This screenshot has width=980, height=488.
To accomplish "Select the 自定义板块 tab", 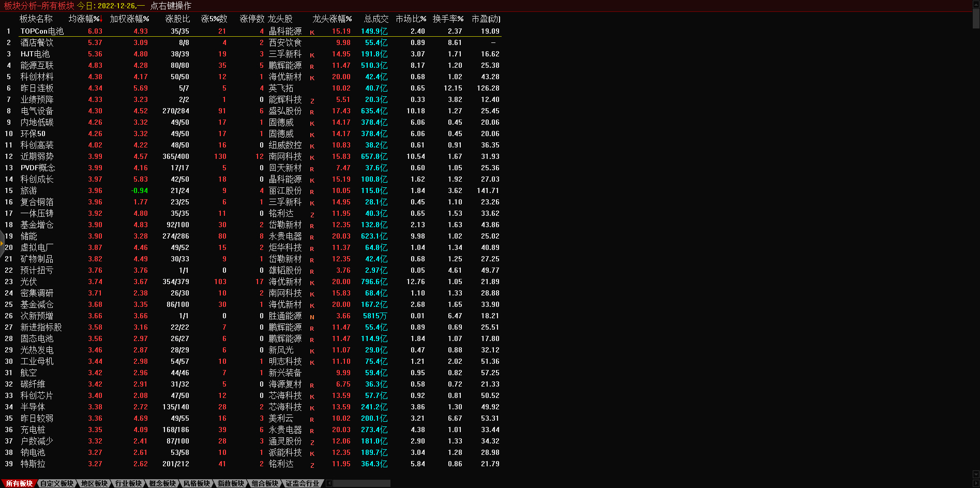I will tap(57, 483).
